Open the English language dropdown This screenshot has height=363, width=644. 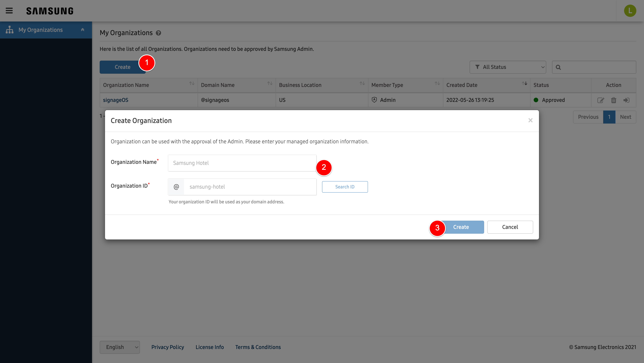(x=120, y=347)
